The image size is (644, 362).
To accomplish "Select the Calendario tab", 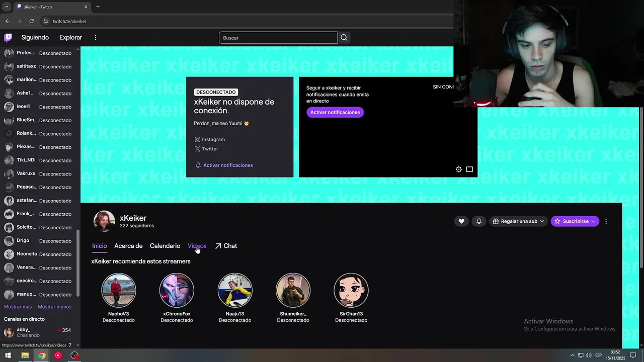I will pos(165,246).
